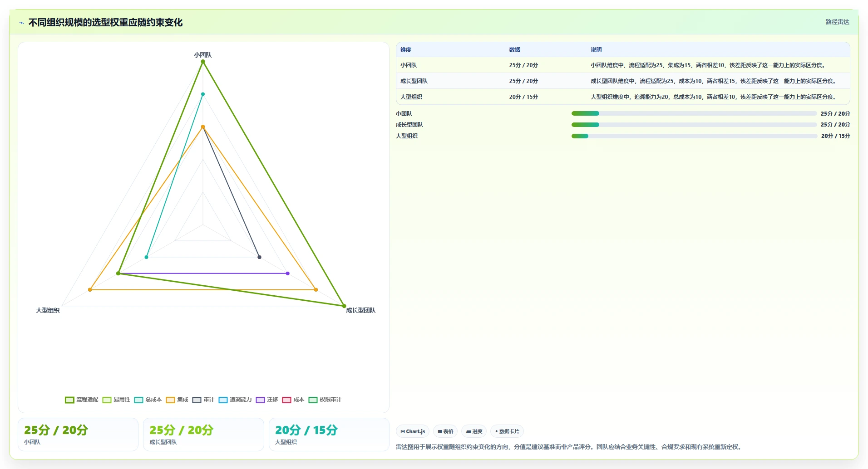Click the teal data point on the 小团队 axis
Screen dimensions: 868x469
(x=203, y=94)
